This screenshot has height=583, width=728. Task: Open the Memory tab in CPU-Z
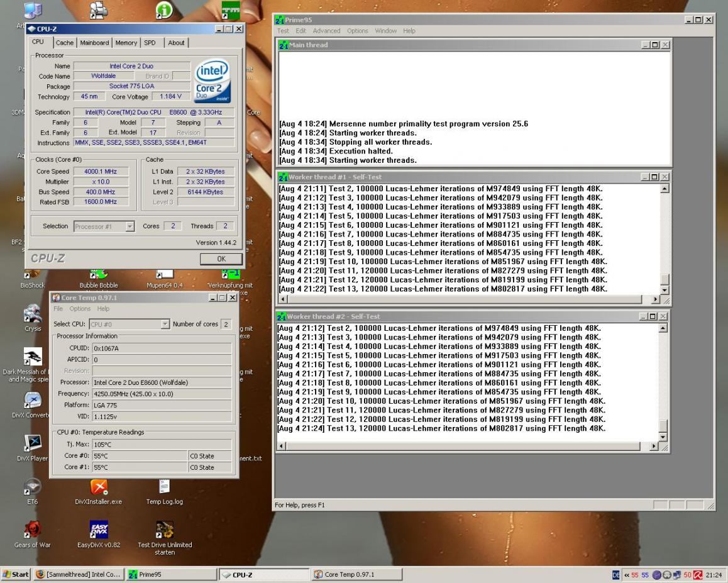coord(126,43)
